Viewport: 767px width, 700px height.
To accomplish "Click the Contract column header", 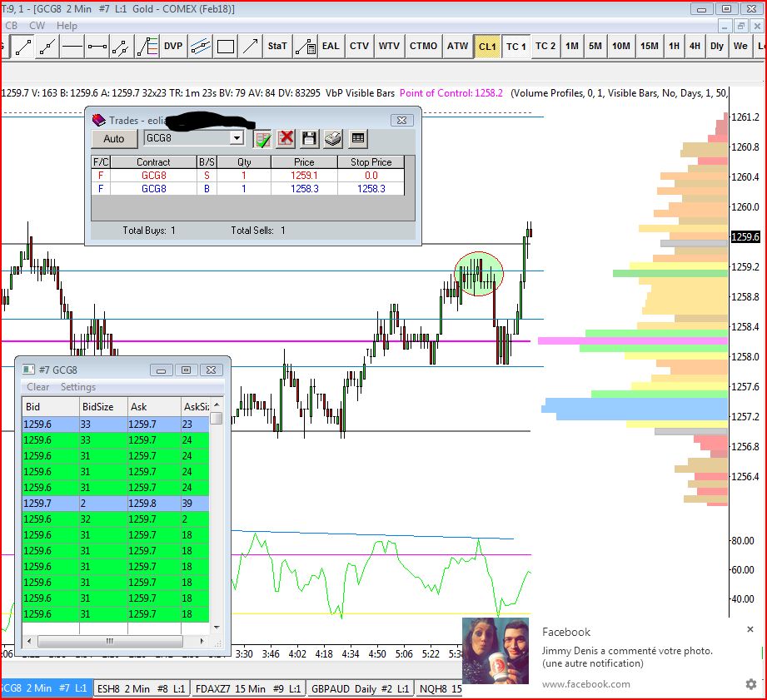I will (x=153, y=162).
